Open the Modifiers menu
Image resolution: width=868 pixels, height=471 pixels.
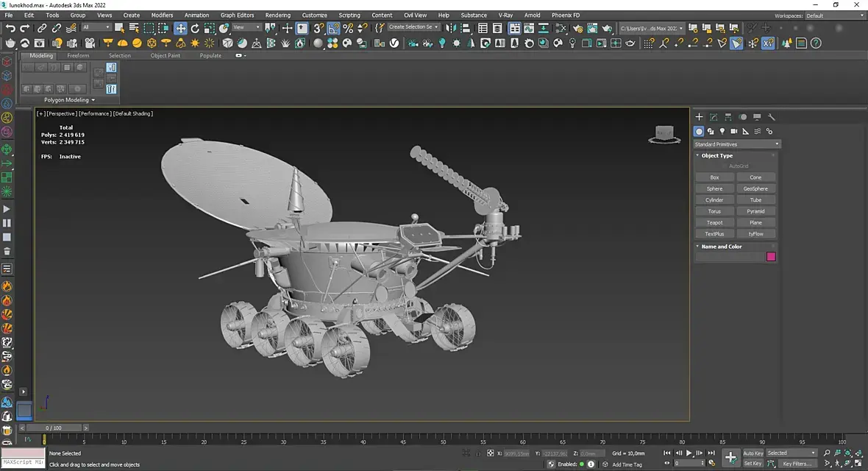click(x=162, y=15)
